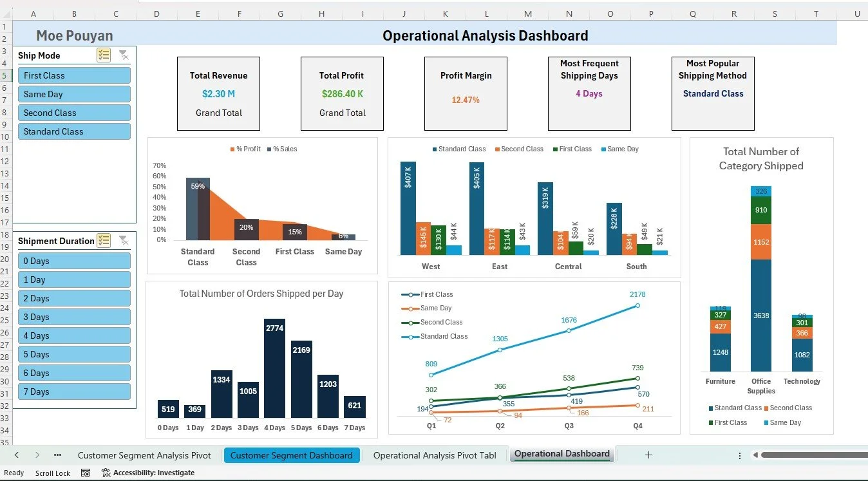Screen dimensions: 868x481
Task: Click the 2178 data point at Q4
Action: tap(637, 305)
